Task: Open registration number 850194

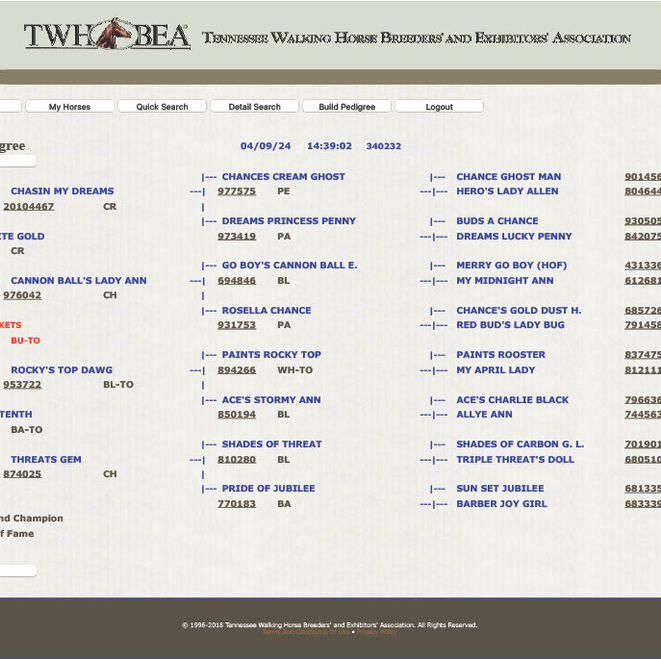Action: click(236, 414)
